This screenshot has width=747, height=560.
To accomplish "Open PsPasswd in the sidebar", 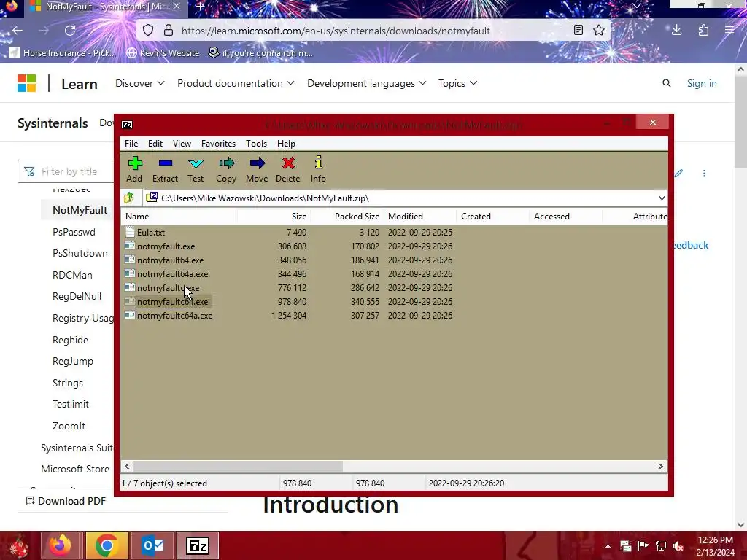I will click(74, 232).
